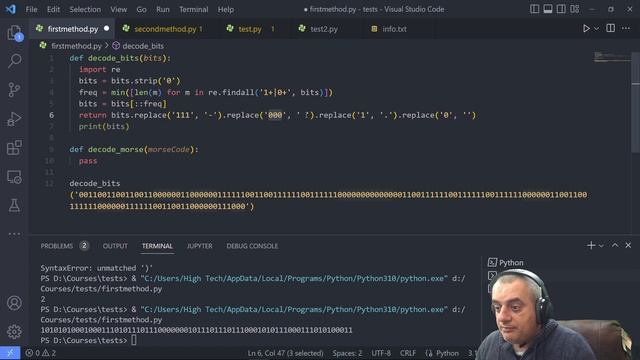The image size is (640, 360).
Task: Maximize the panel with up chevron
Action: pos(615,245)
